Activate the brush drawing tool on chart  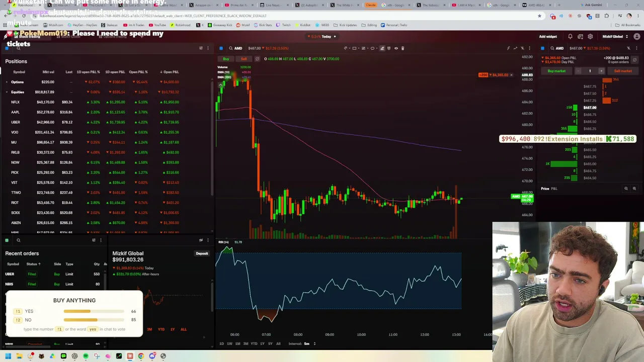coord(382,48)
